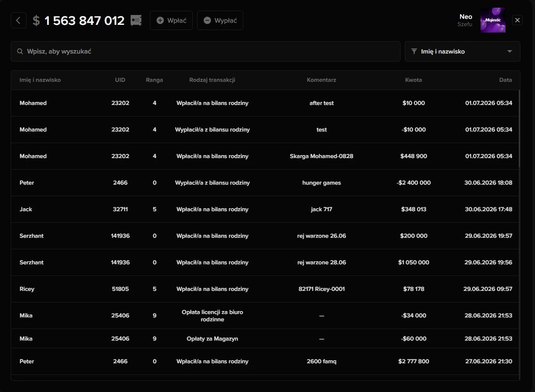Click the $1 050 000 amount

pyautogui.click(x=414, y=263)
